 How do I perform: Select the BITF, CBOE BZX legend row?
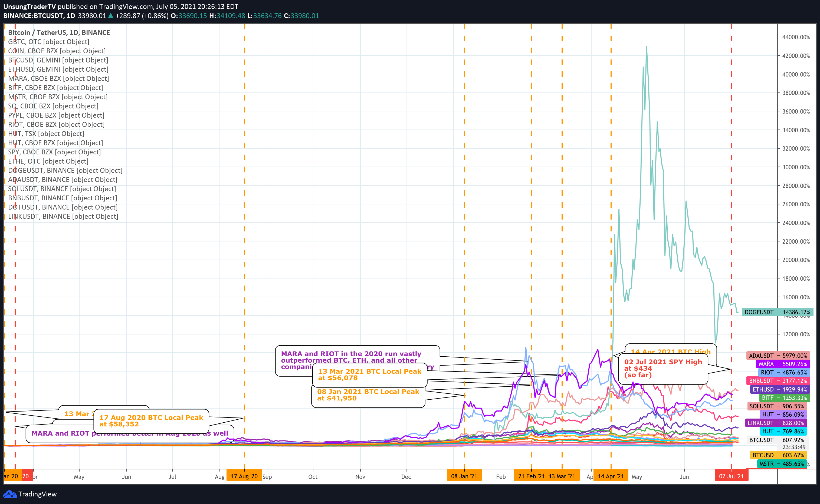(x=55, y=88)
